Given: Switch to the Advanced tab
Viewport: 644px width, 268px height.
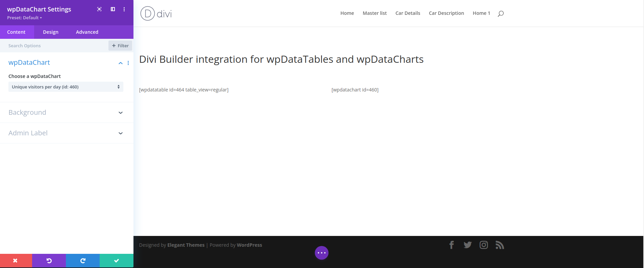Looking at the screenshot, I should [87, 32].
